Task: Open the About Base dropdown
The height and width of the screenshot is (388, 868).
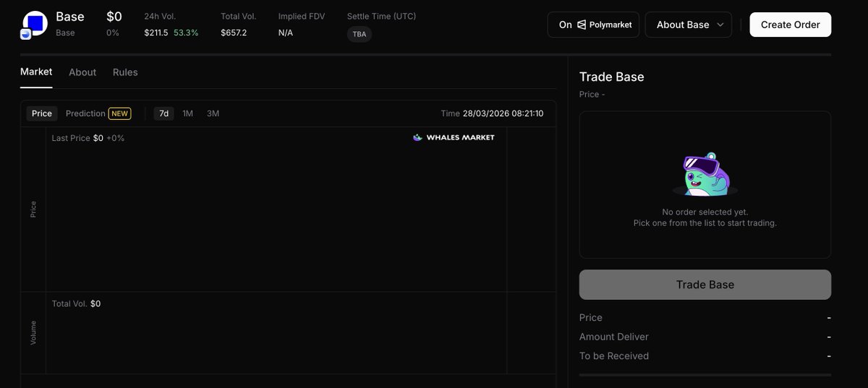Action: 690,25
